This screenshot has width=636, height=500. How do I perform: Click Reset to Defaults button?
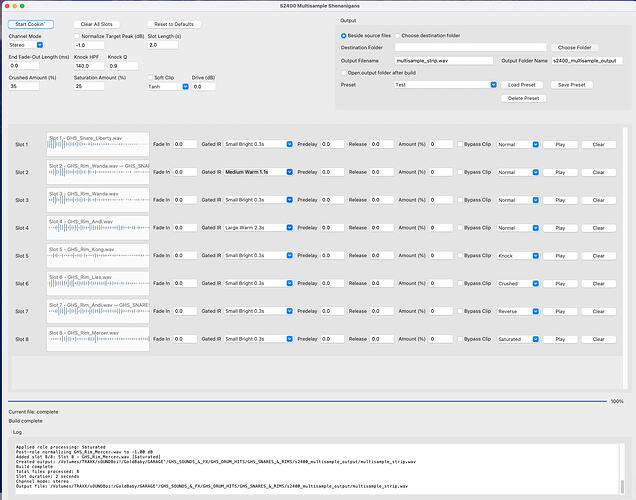(174, 24)
